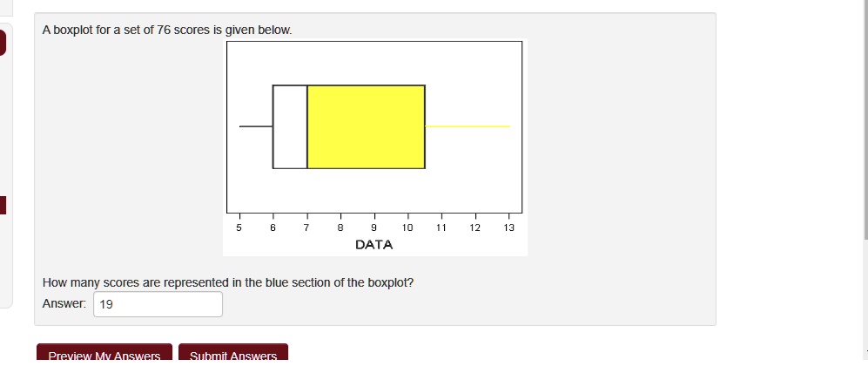Click the axis tick label 5
Screen dimensions: 868x380
point(239,227)
